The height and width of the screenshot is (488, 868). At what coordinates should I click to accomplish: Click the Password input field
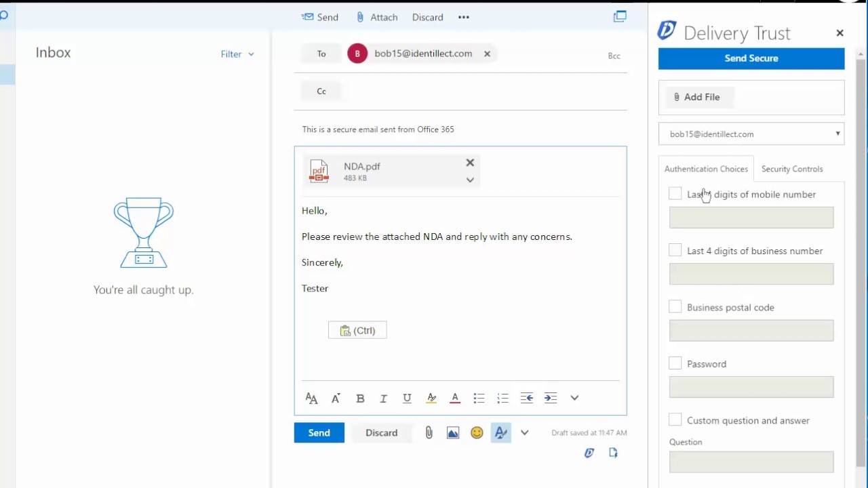click(751, 387)
